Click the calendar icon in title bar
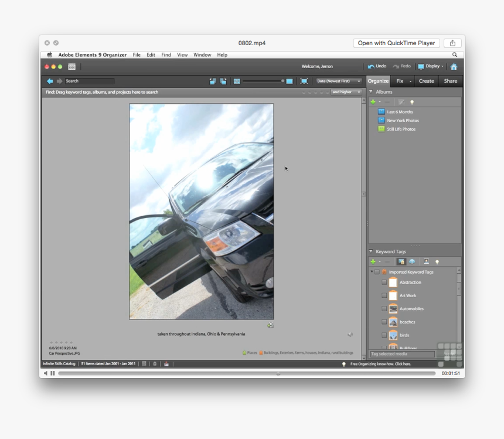 tap(71, 67)
